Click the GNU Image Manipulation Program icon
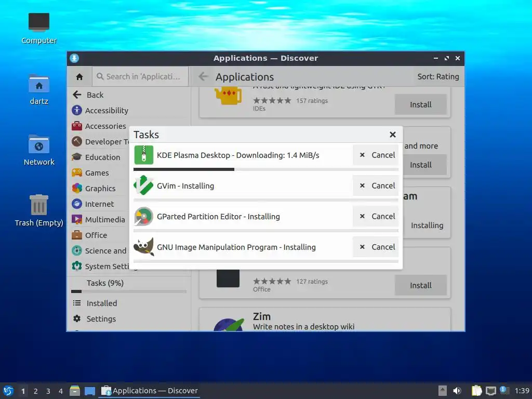 (143, 247)
